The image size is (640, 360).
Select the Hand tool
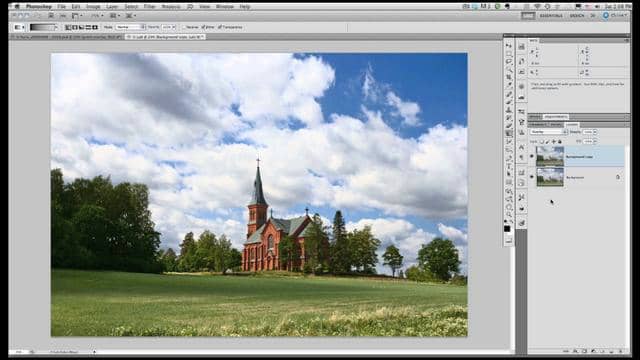[509, 207]
